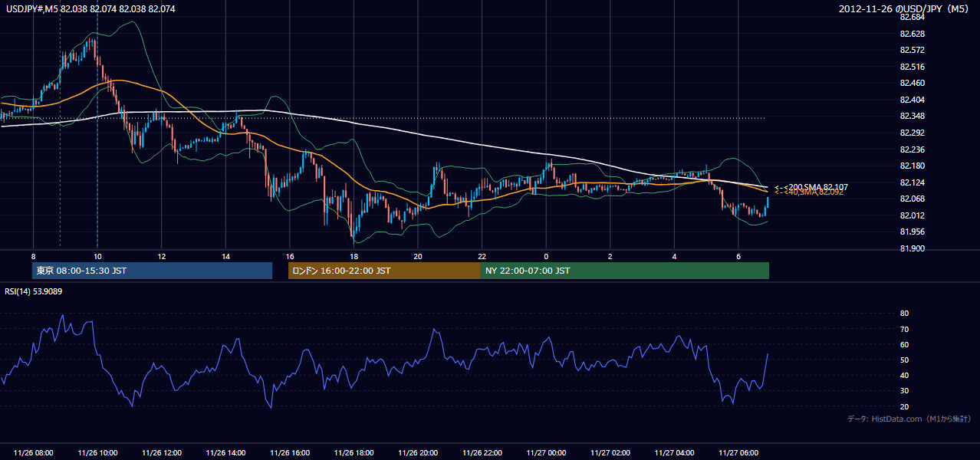Click time label 11/27 06:00
Screen dimensions: 980x460
[x=738, y=453]
